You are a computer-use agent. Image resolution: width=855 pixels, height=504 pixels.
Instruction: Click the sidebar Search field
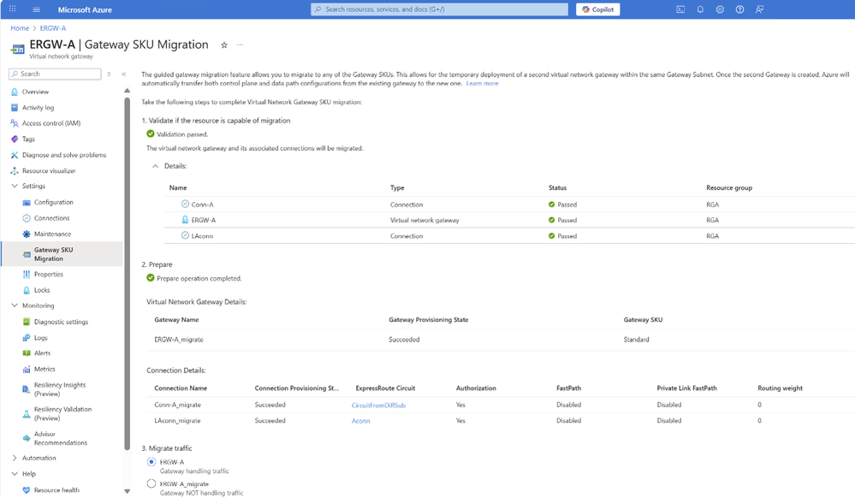55,74
